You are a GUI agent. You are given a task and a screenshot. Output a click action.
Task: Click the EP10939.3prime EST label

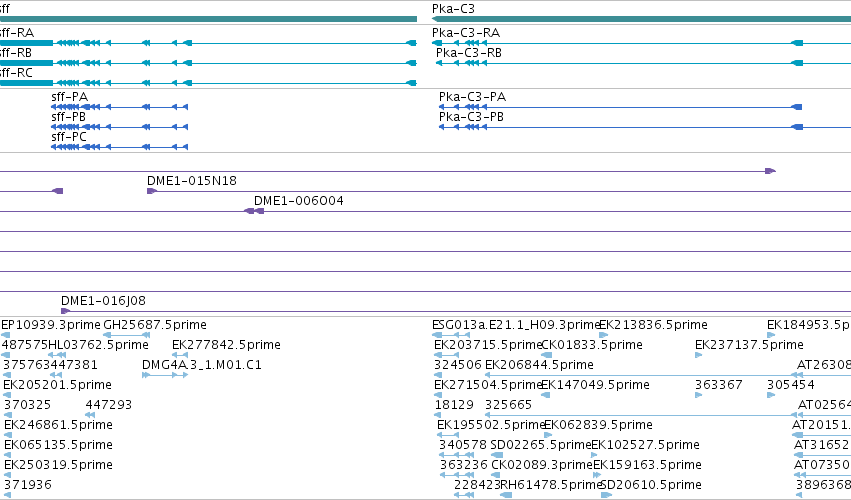click(51, 325)
